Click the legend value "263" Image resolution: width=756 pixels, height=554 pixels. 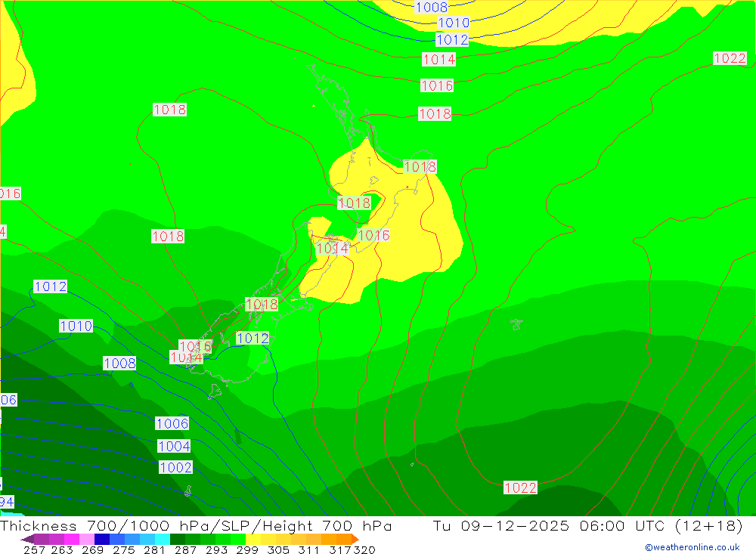pyautogui.click(x=62, y=549)
